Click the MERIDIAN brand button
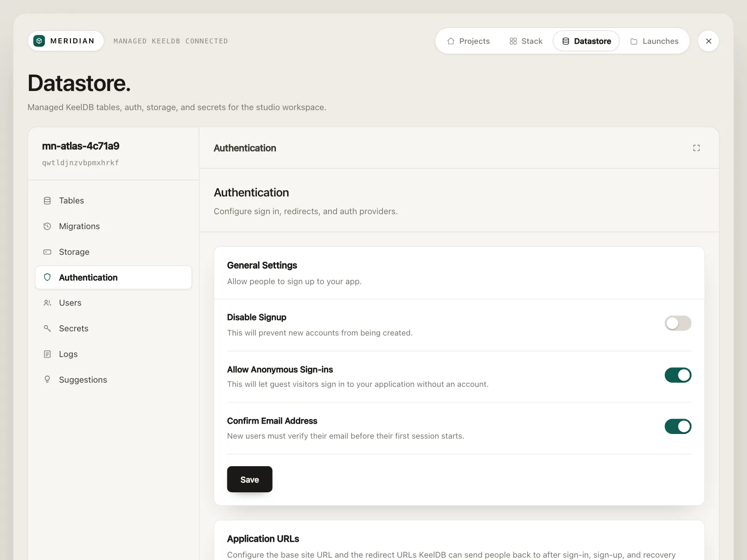The height and width of the screenshot is (560, 747). click(x=66, y=41)
